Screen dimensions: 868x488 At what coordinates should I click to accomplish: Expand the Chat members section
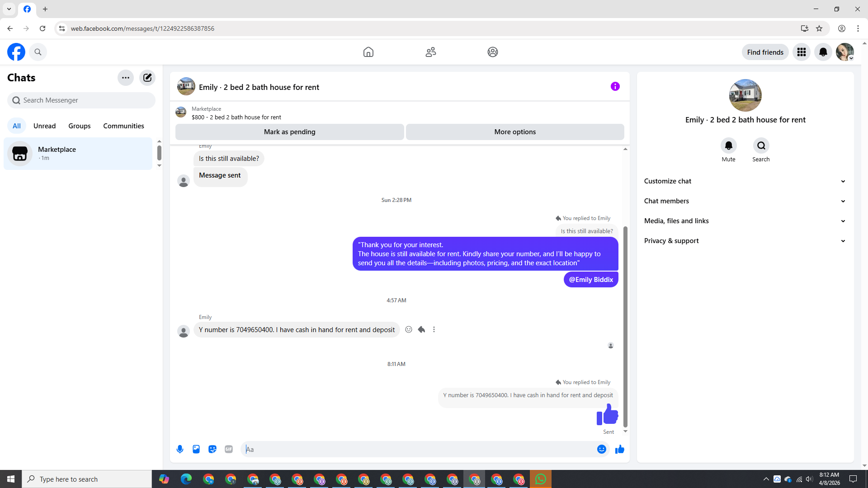[745, 201]
